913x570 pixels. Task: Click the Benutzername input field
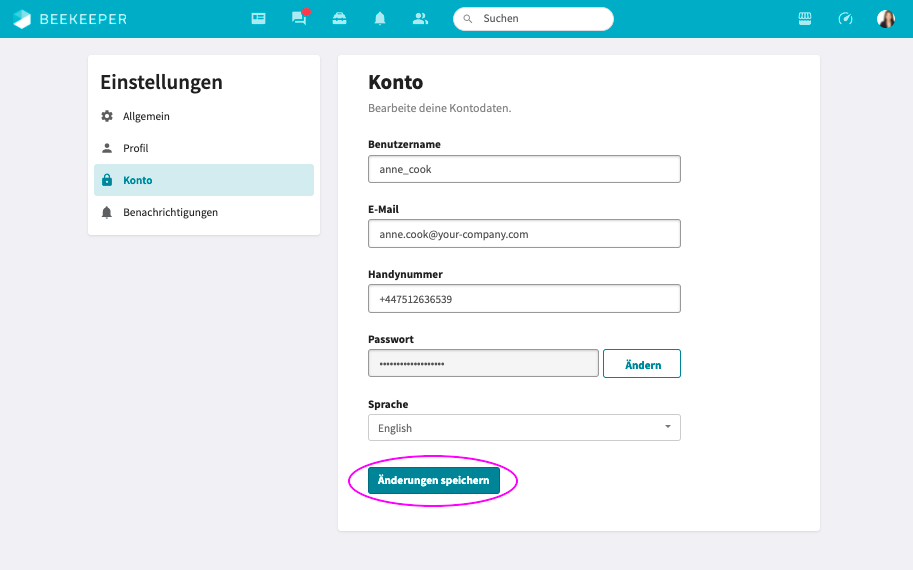[524, 169]
